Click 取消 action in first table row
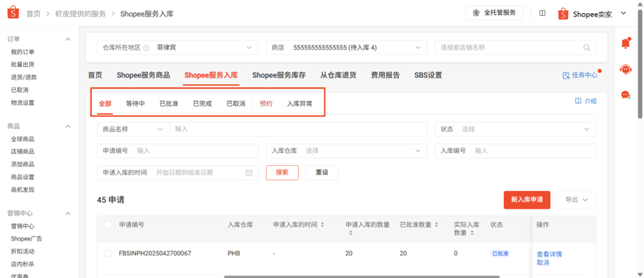The image size is (644, 278). (543, 262)
